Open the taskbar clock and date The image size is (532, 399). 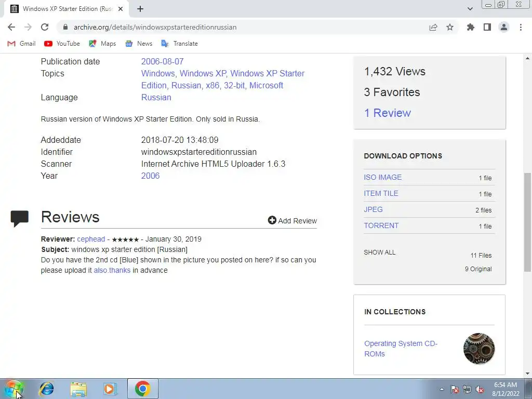pos(506,389)
